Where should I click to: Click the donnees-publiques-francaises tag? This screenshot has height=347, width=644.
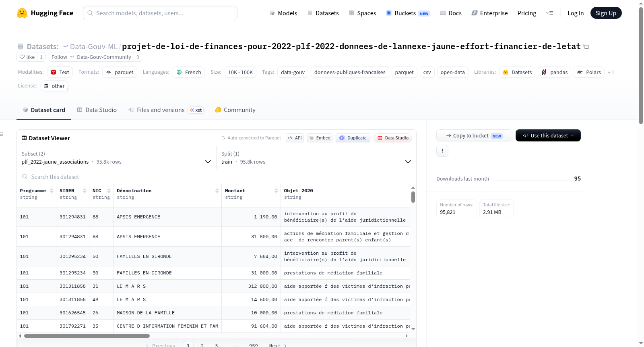point(350,72)
